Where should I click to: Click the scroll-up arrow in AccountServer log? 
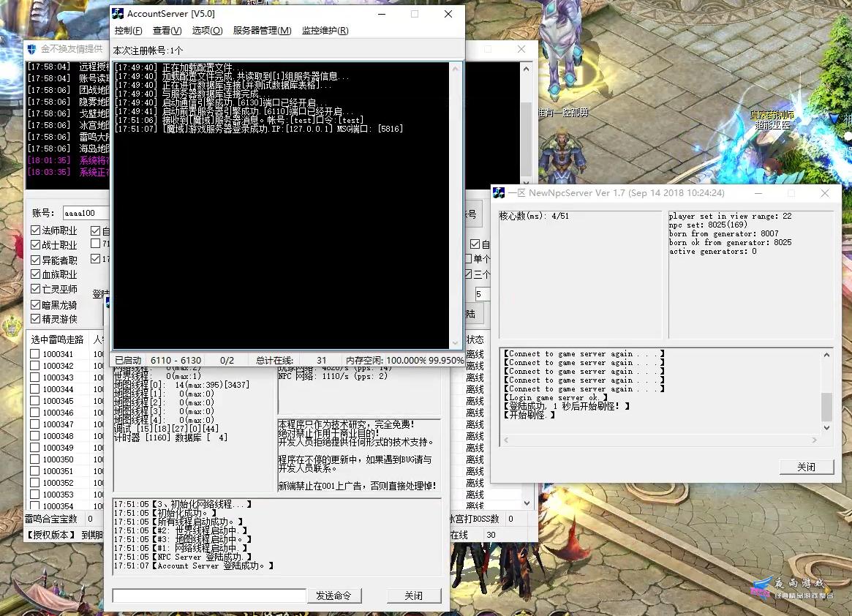[x=456, y=69]
